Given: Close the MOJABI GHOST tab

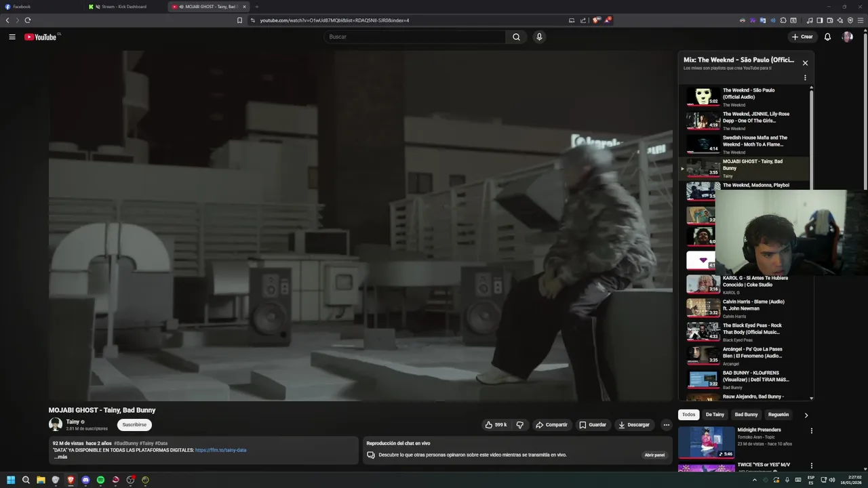Looking at the screenshot, I should 244,7.
